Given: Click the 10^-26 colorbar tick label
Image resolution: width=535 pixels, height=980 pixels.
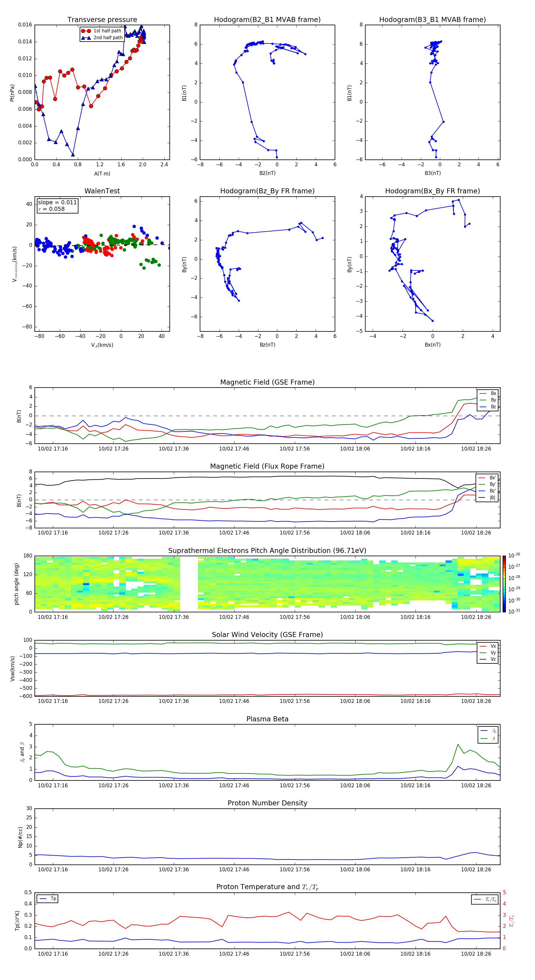Looking at the screenshot, I should (x=514, y=555).
